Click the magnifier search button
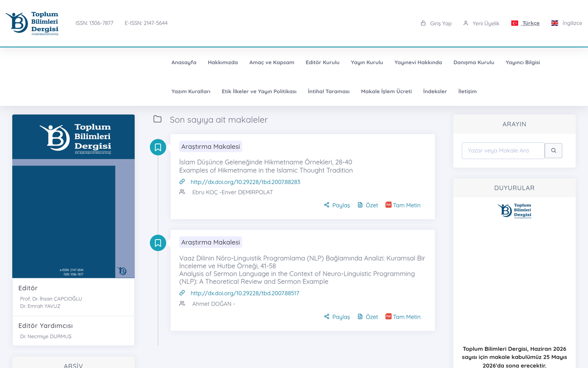Image resolution: width=588 pixels, height=368 pixels. (x=554, y=150)
